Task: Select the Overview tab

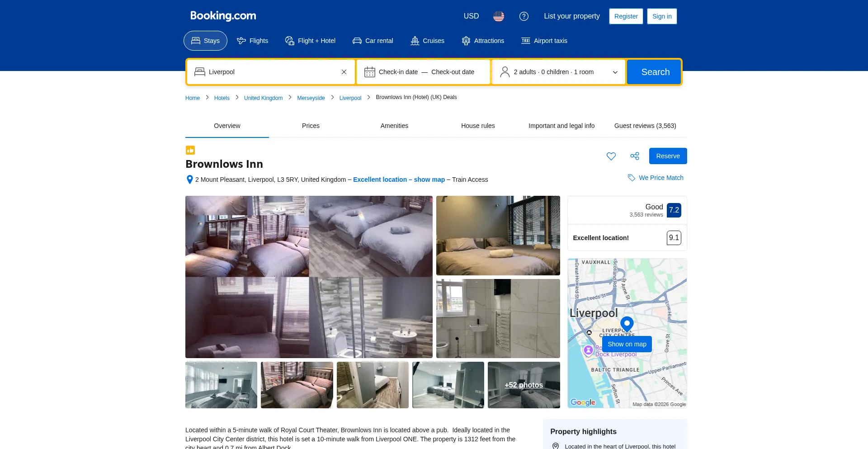Action: (x=227, y=126)
